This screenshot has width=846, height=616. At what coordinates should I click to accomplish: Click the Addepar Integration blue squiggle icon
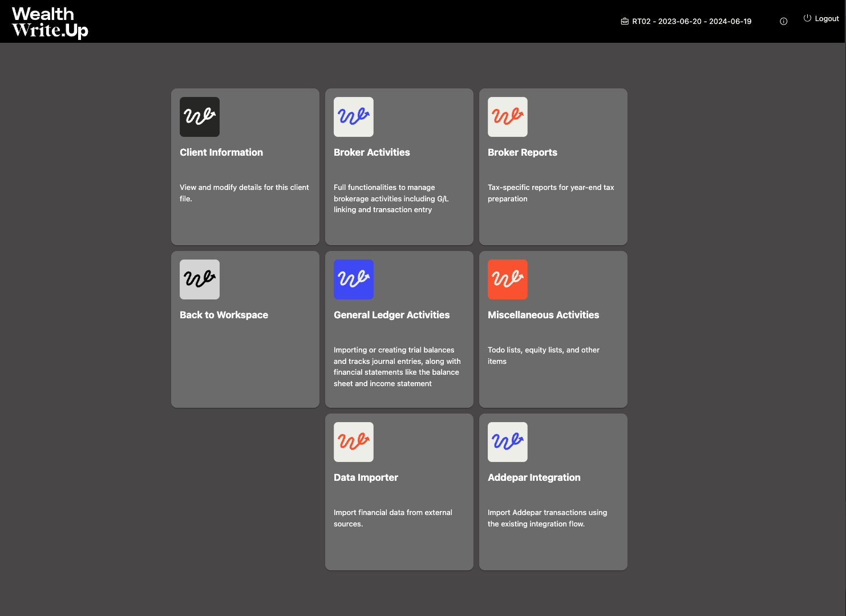tap(508, 442)
